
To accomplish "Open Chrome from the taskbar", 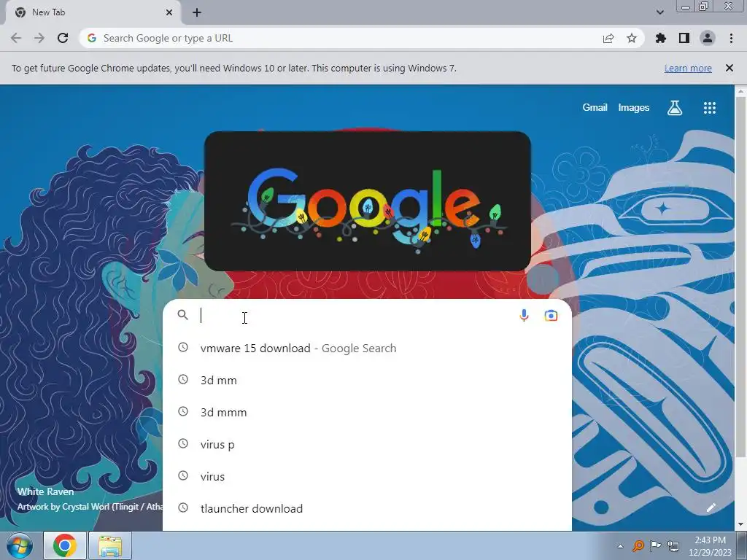I will pos(65,545).
